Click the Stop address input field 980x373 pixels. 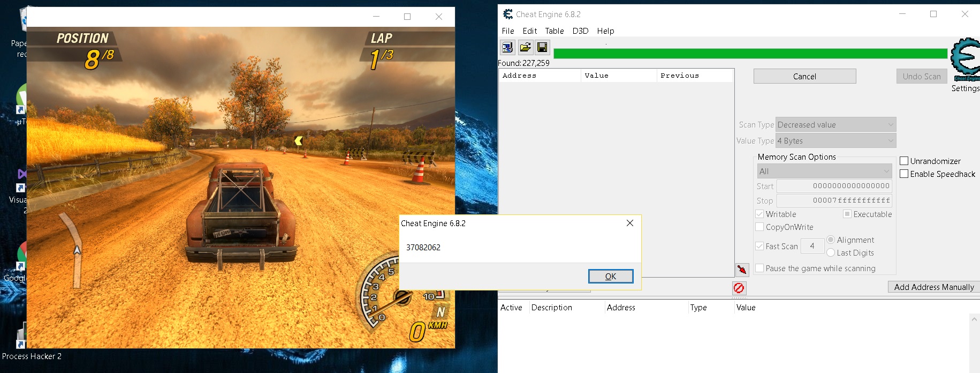click(834, 200)
